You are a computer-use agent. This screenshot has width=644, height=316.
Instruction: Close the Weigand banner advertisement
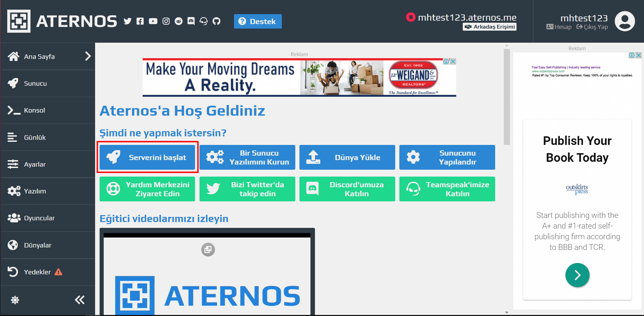coord(453,61)
